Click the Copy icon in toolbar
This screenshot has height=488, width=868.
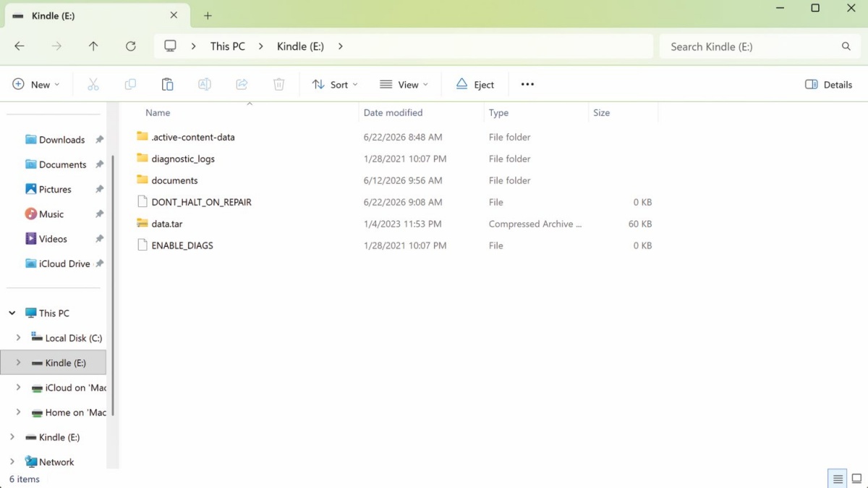coord(130,85)
